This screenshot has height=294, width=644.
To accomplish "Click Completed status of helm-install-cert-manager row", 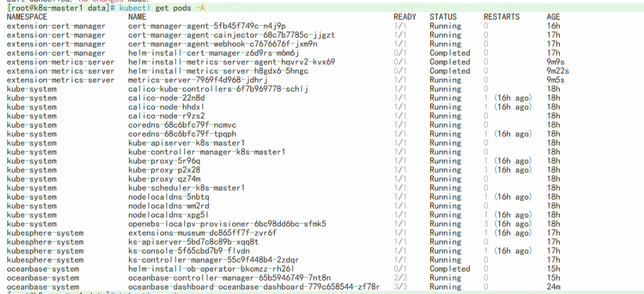I will [x=450, y=53].
